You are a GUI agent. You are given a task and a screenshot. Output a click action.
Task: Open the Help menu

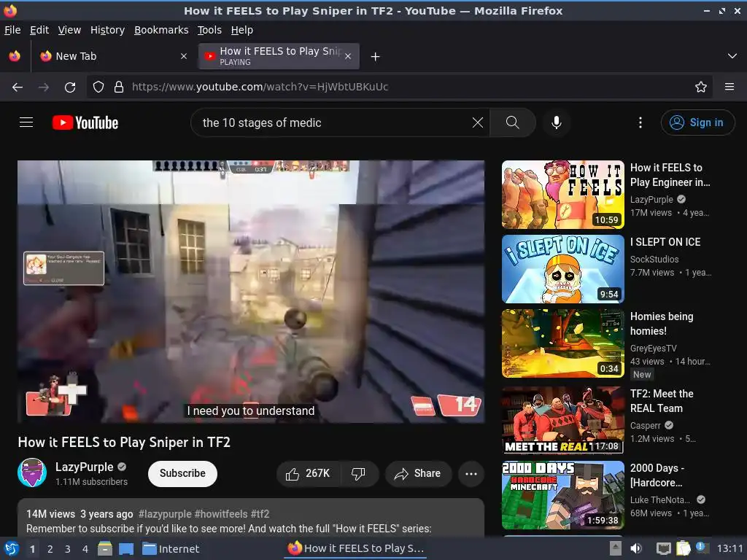click(x=242, y=30)
